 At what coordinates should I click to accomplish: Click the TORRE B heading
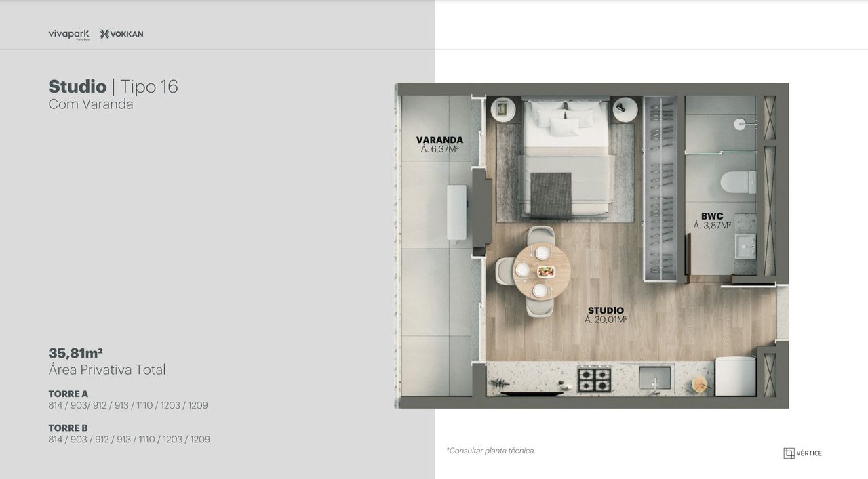pyautogui.click(x=68, y=428)
